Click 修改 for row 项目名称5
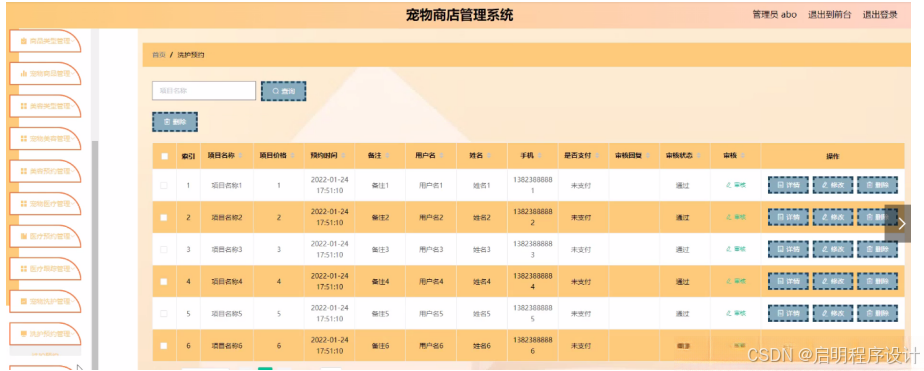Screen dimensions: 924x371 tap(833, 313)
